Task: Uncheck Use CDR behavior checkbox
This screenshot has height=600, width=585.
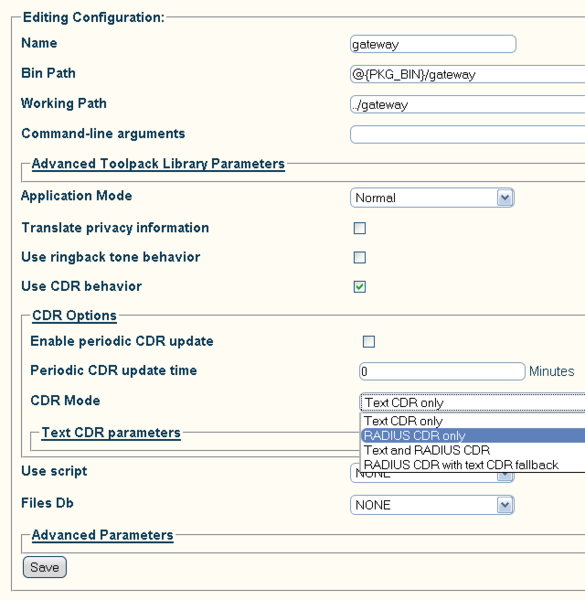Action: click(360, 287)
